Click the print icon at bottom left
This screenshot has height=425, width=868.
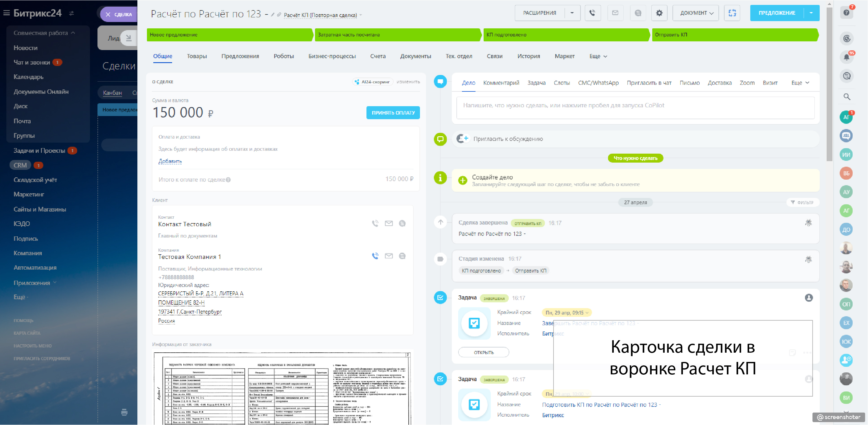click(x=124, y=412)
